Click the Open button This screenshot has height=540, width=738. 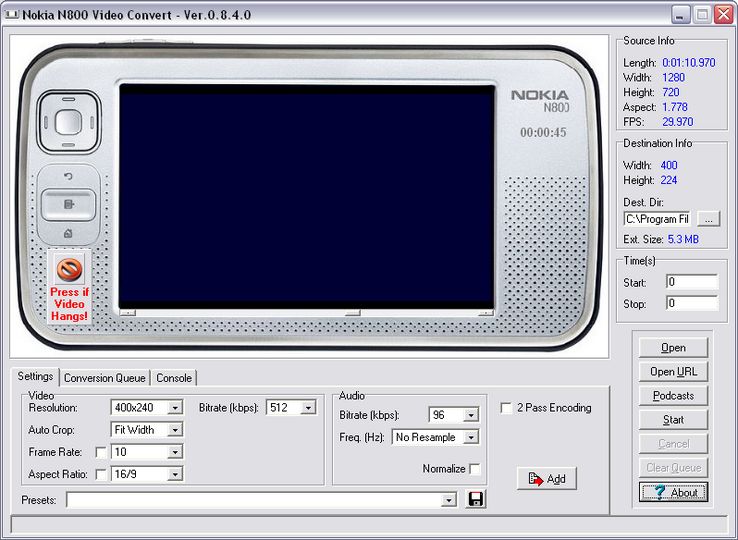[x=673, y=348]
